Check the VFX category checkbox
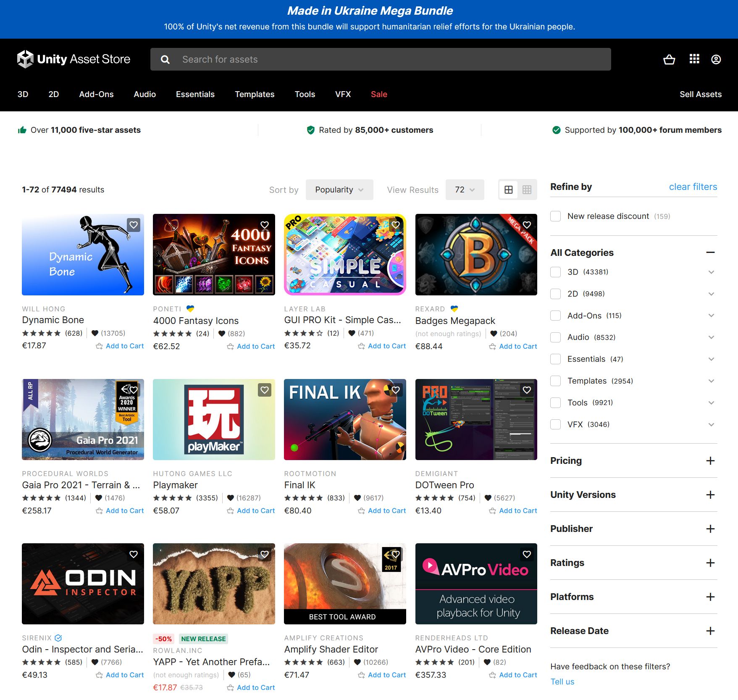Image resolution: width=738 pixels, height=700 pixels. (x=556, y=424)
